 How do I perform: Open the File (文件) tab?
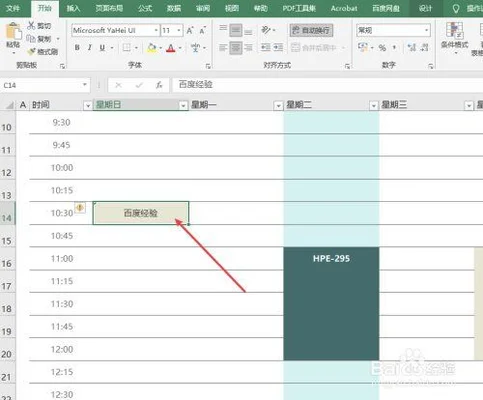click(13, 8)
